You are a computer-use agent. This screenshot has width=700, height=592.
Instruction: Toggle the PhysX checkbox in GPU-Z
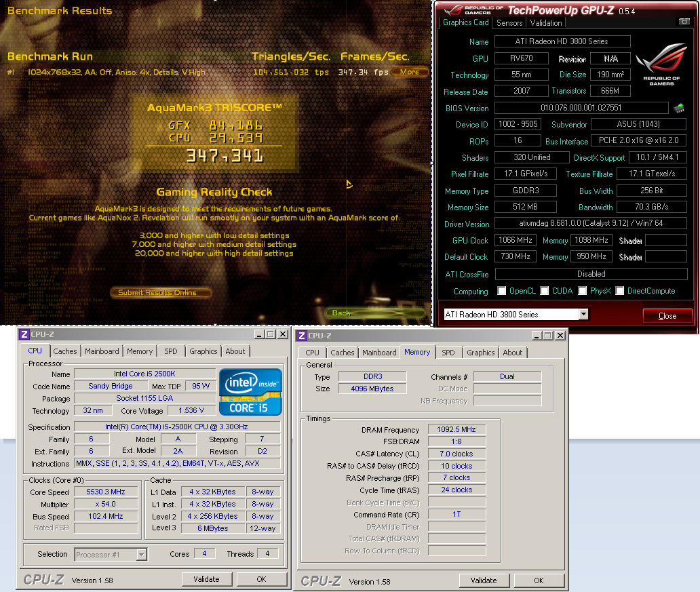(x=583, y=291)
